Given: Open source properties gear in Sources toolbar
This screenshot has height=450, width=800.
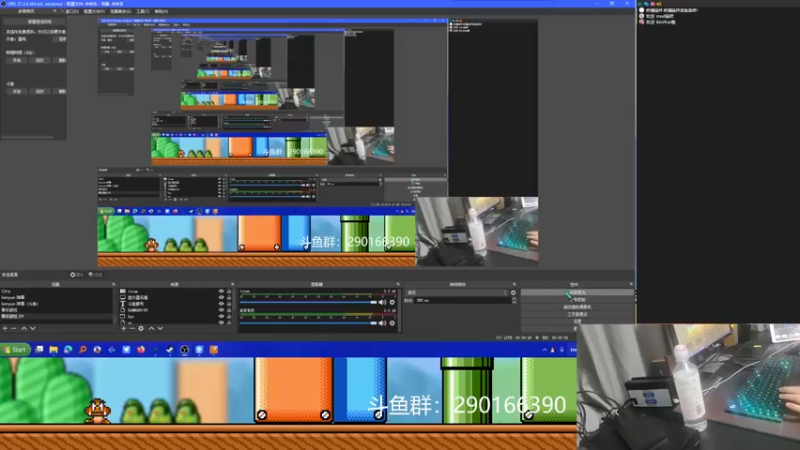Looking at the screenshot, I should [x=141, y=329].
